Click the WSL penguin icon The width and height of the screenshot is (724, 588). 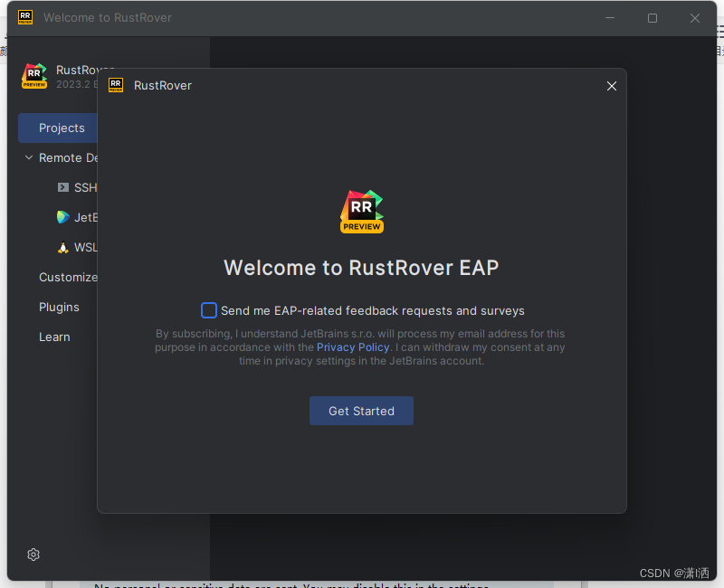point(62,247)
